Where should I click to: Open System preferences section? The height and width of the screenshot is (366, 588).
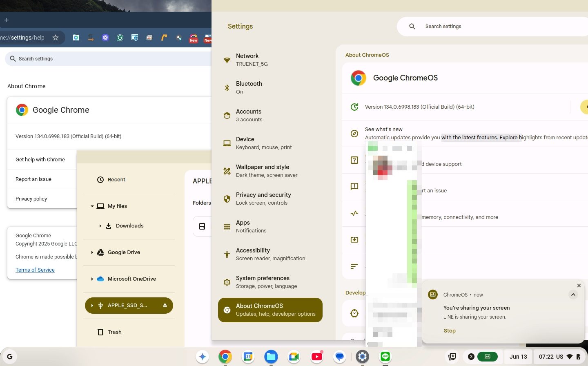point(270,282)
